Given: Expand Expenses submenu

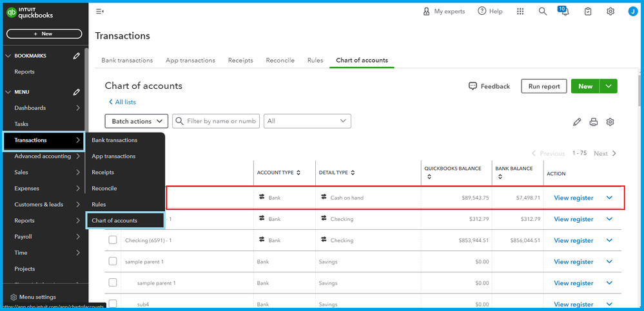Looking at the screenshot, I should (78, 188).
